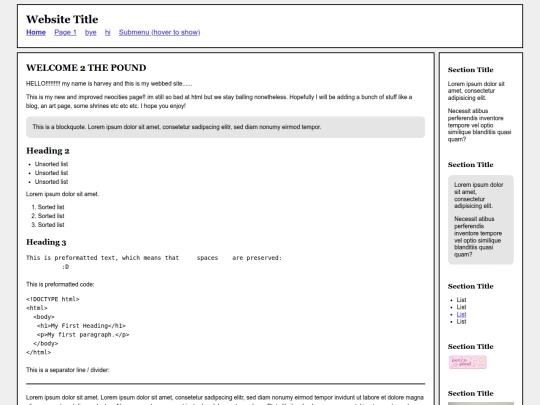540x405 pixels.
Task: Click the '2. Sorted list' numbered item
Action: 48,216
